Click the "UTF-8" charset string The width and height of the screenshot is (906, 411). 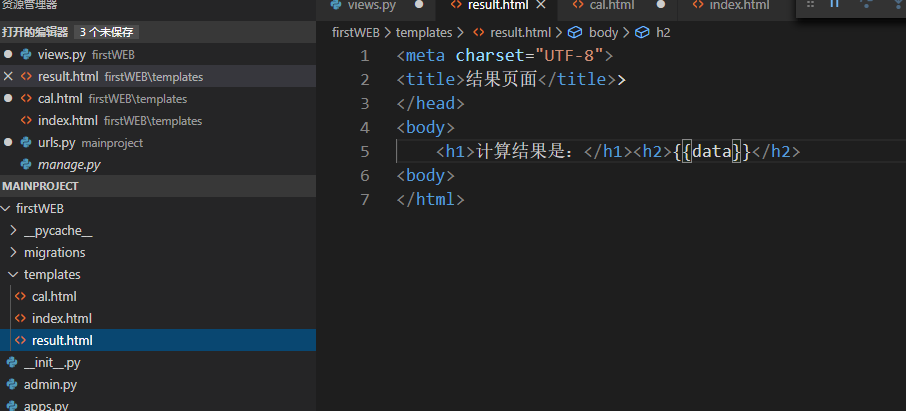(x=569, y=55)
